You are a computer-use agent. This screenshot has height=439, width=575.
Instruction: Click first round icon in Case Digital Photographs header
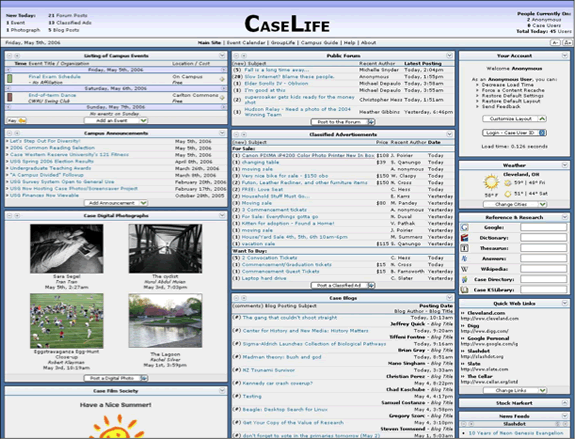tap(10, 216)
